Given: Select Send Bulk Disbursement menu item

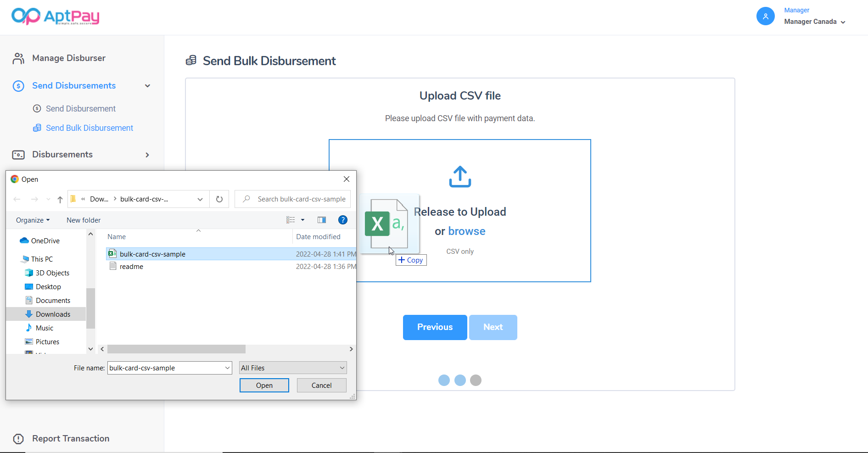Looking at the screenshot, I should pyautogui.click(x=89, y=128).
